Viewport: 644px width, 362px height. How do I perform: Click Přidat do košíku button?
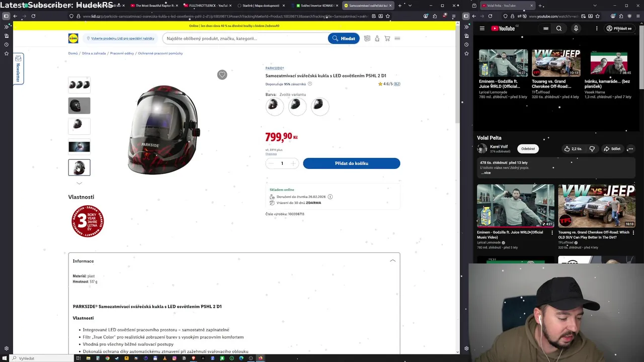click(x=352, y=163)
